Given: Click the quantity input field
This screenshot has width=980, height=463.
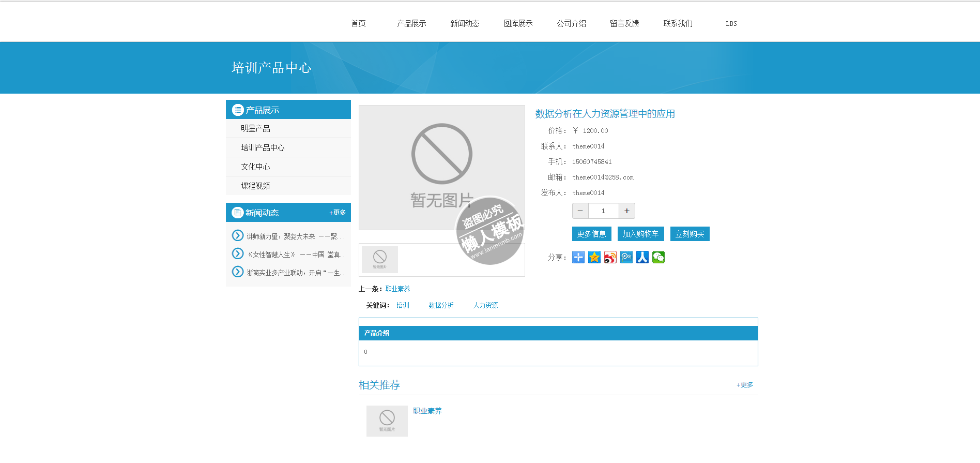Looking at the screenshot, I should click(x=603, y=211).
